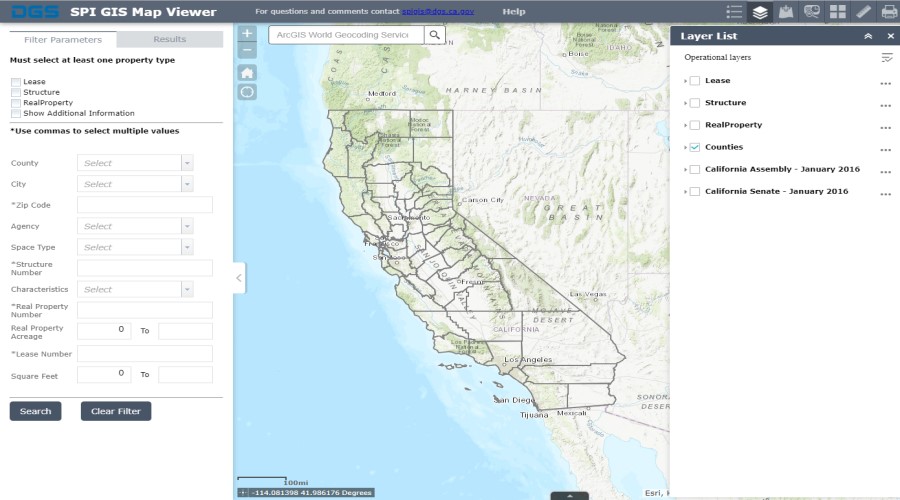Open the Print widget icon
Viewport: 900px width, 500px height.
point(888,12)
